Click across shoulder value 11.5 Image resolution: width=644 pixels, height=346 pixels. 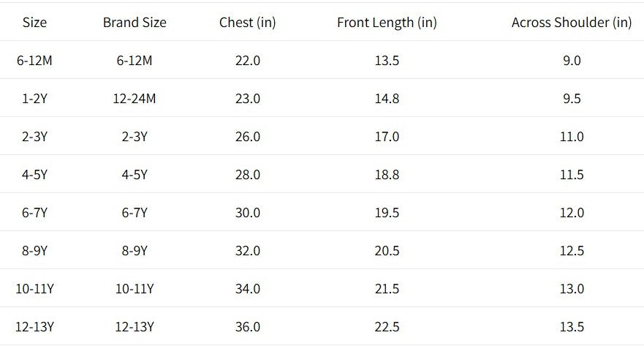pyautogui.click(x=572, y=175)
